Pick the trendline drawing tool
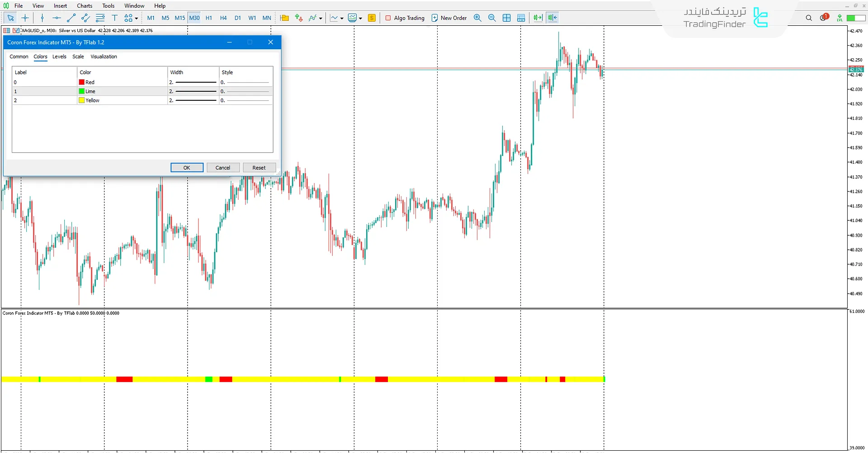The height and width of the screenshot is (453, 868). point(71,18)
